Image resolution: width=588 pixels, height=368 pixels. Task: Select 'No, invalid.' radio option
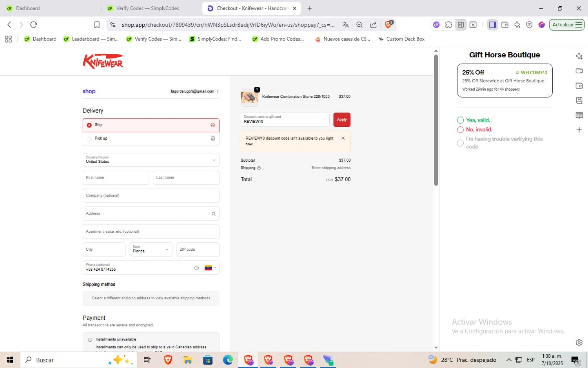(460, 129)
